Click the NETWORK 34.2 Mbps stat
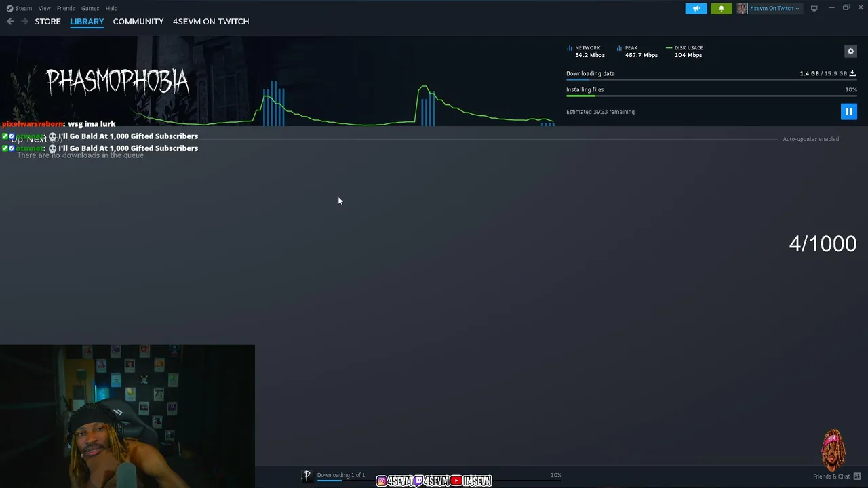 click(x=586, y=52)
